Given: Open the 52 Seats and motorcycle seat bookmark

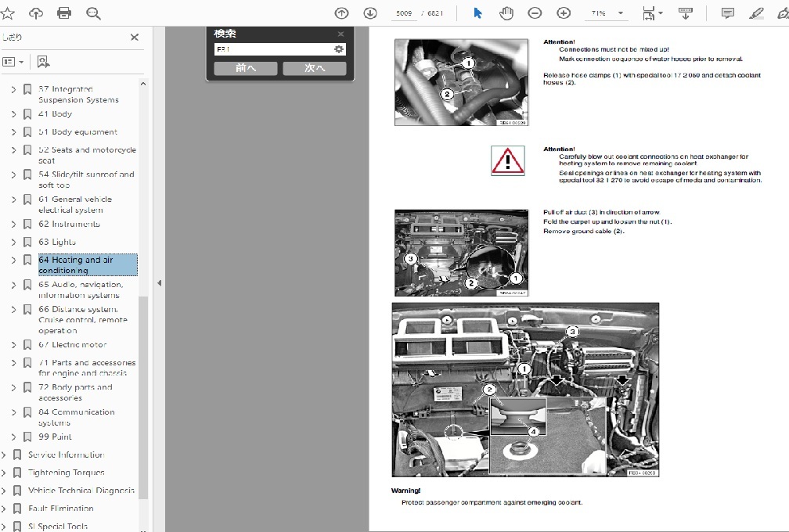Looking at the screenshot, I should 87,156.
